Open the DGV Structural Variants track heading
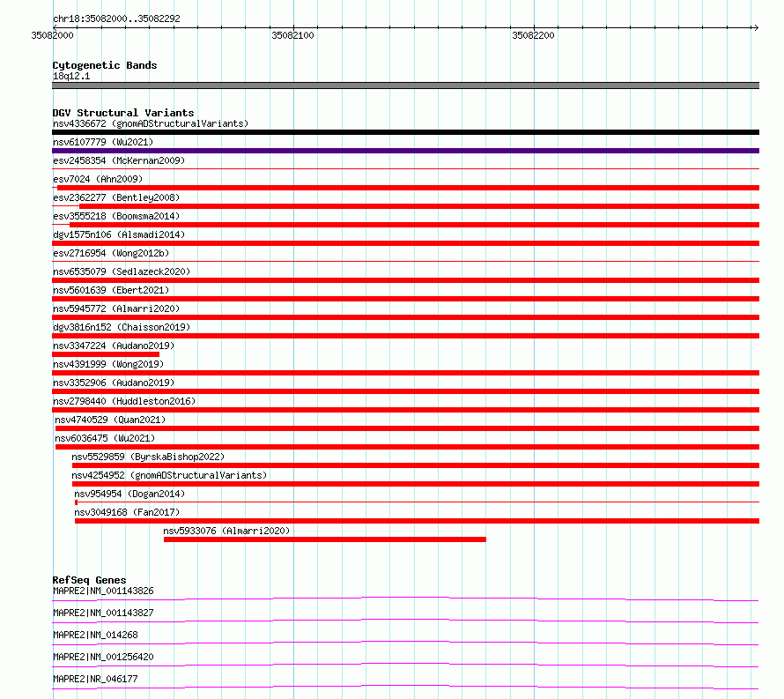Image resolution: width=784 pixels, height=699 pixels. click(123, 113)
